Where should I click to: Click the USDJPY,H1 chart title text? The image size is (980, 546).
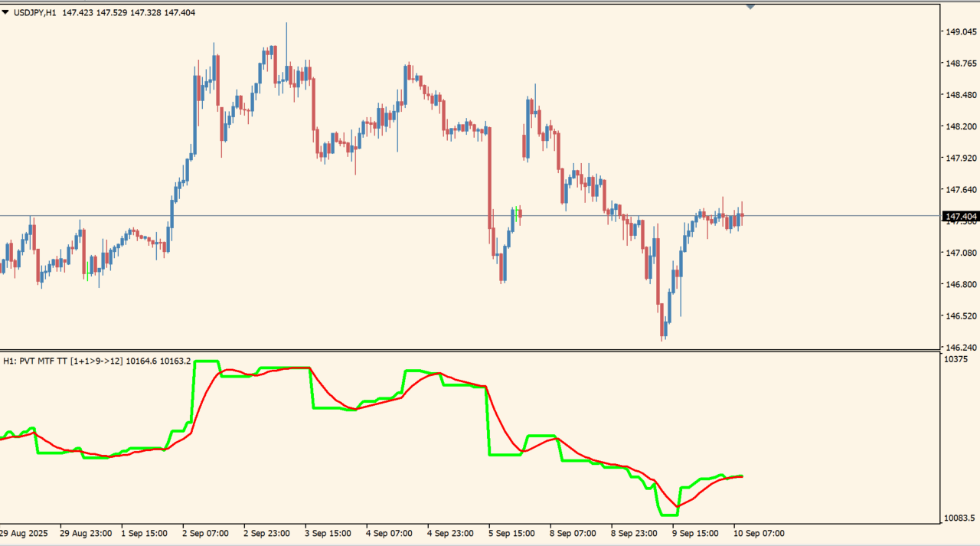tap(34, 12)
